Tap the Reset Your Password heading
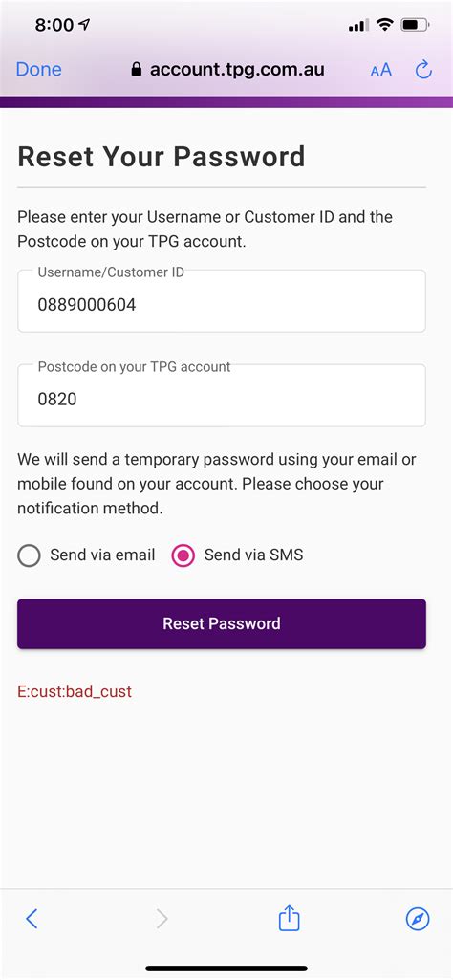This screenshot has height=980, width=453. 162,156
